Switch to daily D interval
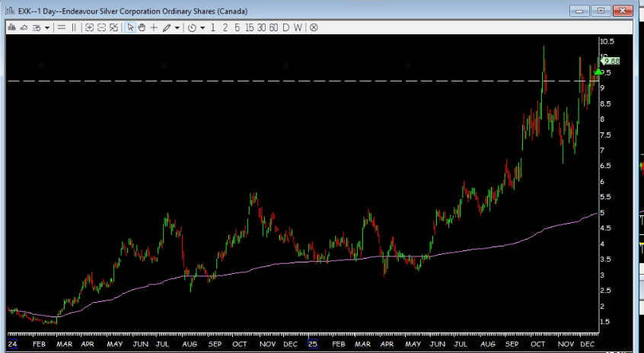The image size is (644, 353). tap(286, 27)
